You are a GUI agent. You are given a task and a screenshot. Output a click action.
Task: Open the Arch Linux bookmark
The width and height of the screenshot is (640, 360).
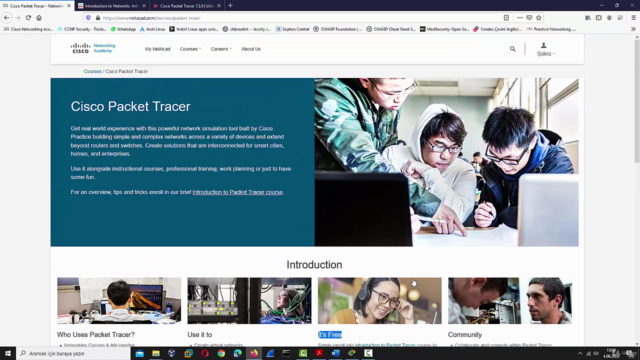click(x=153, y=29)
